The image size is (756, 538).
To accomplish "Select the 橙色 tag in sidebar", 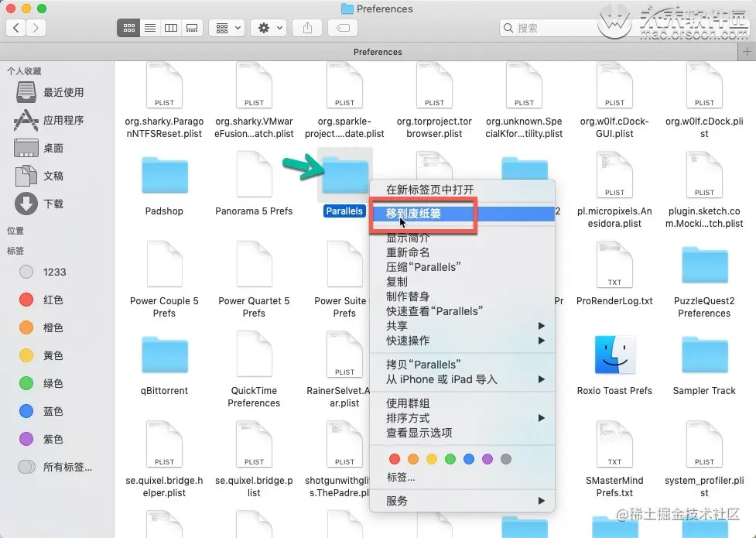I will tap(42, 327).
